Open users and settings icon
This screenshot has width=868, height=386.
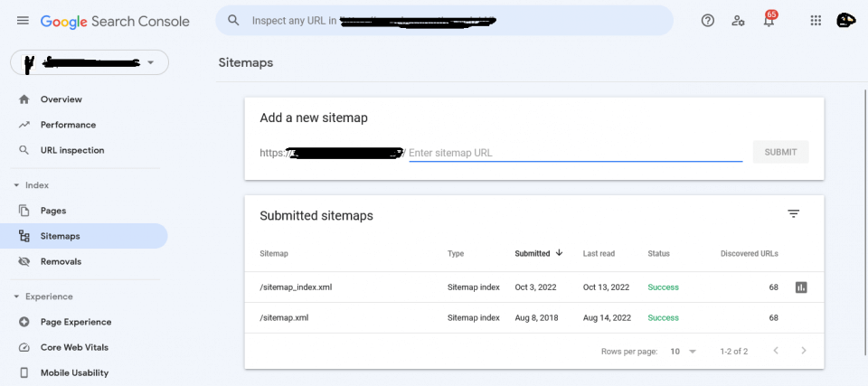click(x=738, y=21)
